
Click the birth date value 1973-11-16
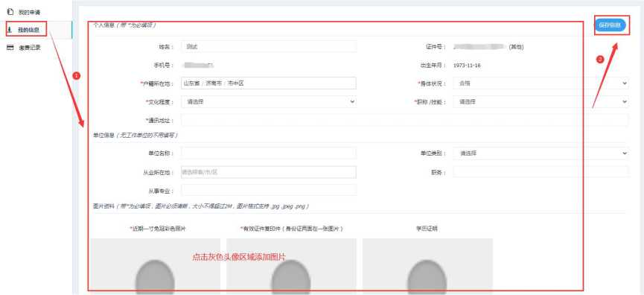coord(467,66)
